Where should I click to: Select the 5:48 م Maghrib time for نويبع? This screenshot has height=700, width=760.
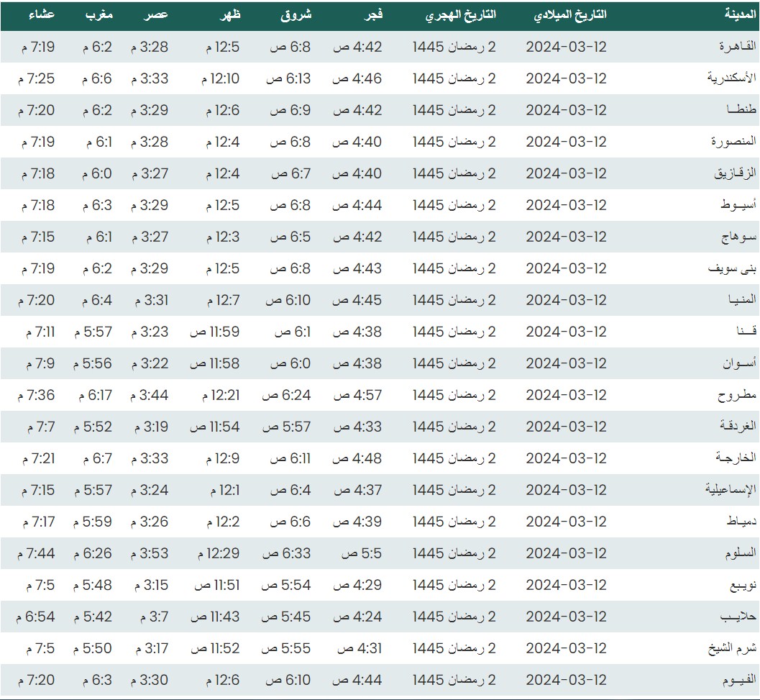coord(93,585)
